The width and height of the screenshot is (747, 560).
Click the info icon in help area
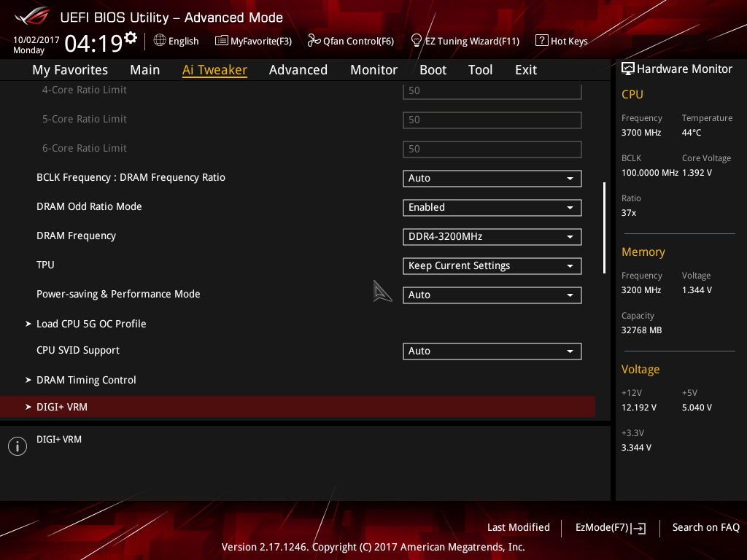click(x=18, y=446)
